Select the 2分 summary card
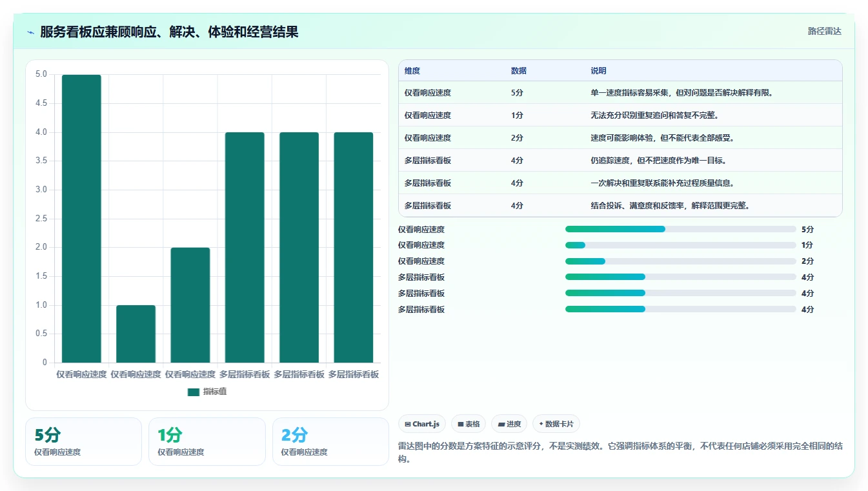This screenshot has width=868, height=491. coord(330,441)
